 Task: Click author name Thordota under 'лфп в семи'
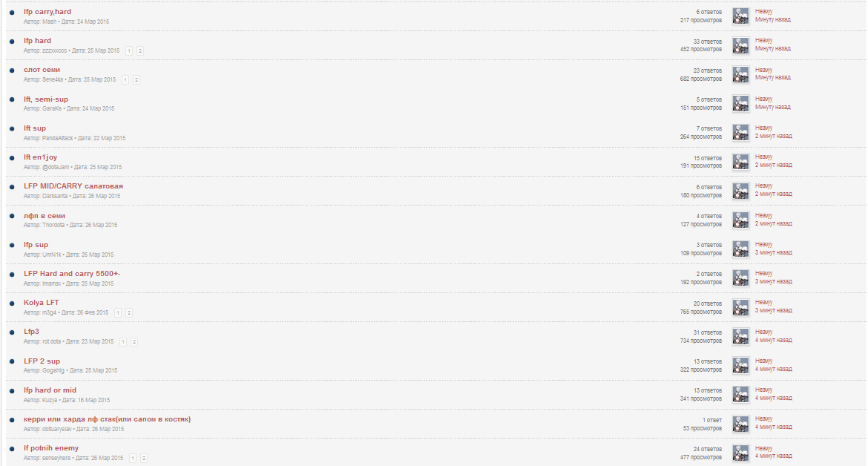point(53,226)
